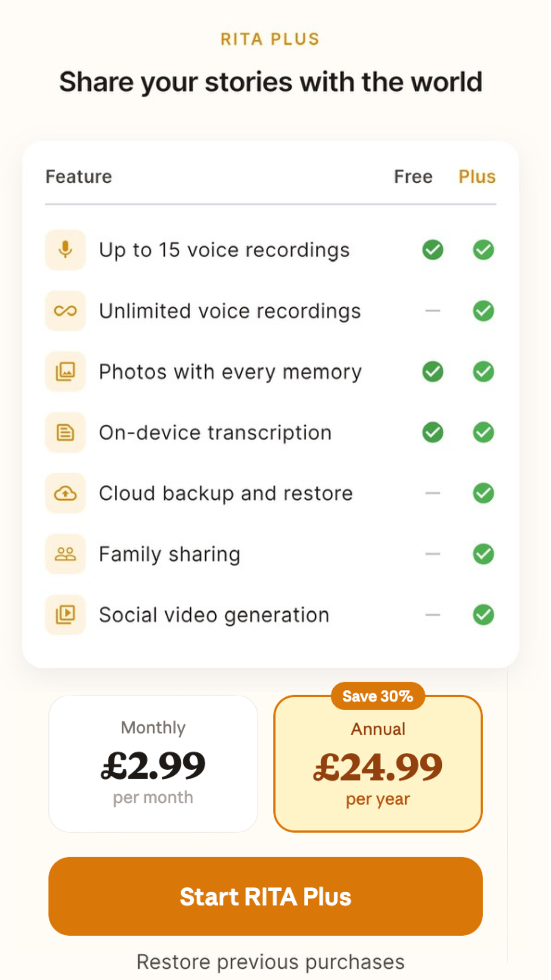This screenshot has height=980, width=551.
Task: Click the infinity unlimited recordings icon
Action: pos(65,310)
